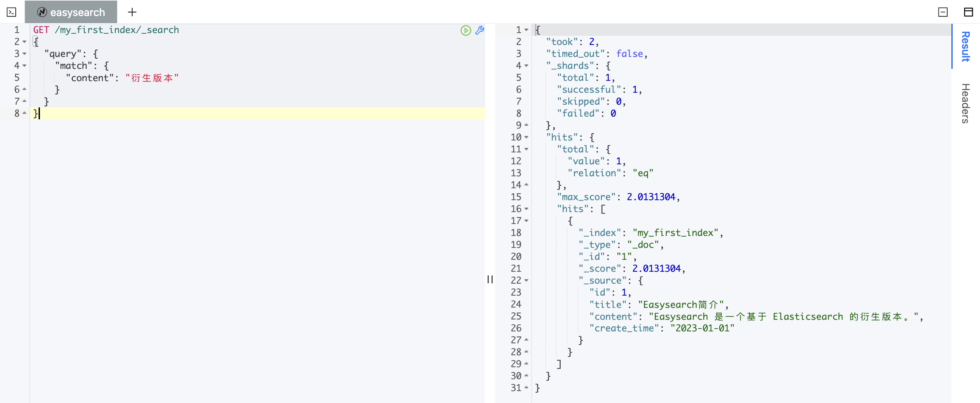
Task: Click the content query value text
Action: [152, 78]
